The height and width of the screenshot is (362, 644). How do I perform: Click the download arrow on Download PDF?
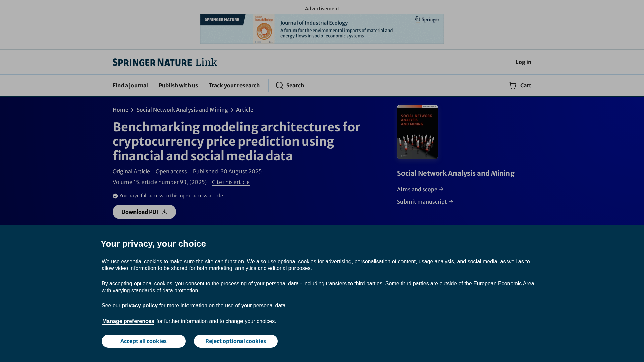(x=165, y=212)
